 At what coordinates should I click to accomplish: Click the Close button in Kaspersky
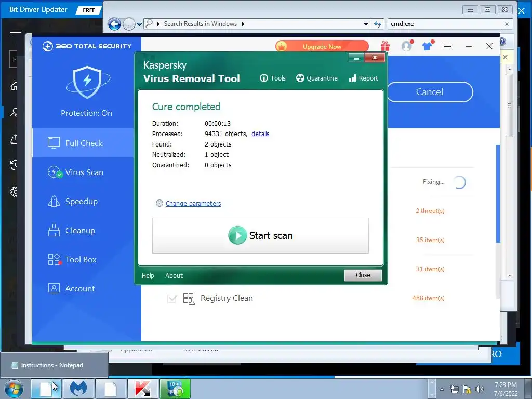click(x=363, y=275)
